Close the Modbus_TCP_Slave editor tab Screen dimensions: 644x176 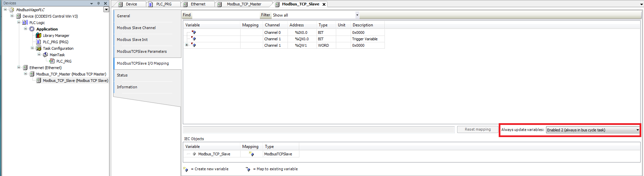coord(324,4)
